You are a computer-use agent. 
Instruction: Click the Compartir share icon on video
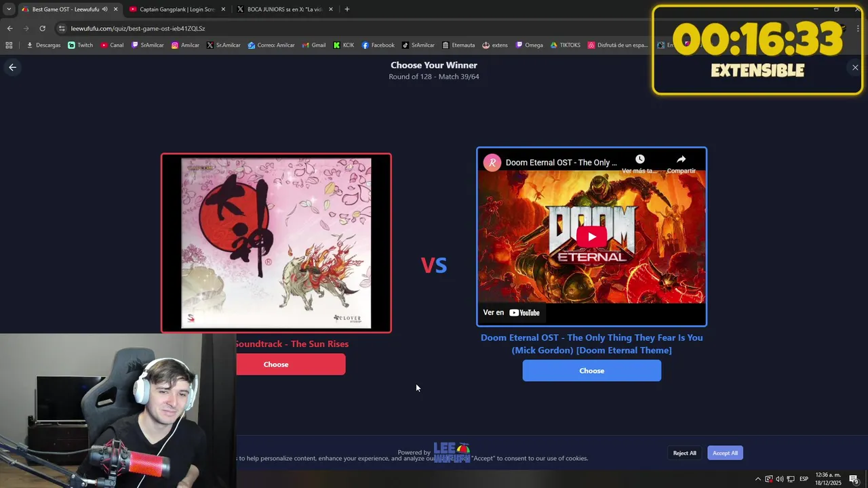point(681,159)
